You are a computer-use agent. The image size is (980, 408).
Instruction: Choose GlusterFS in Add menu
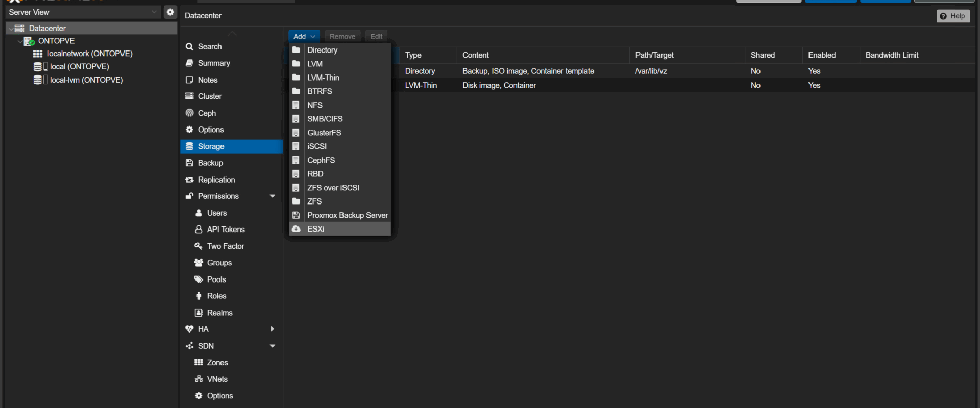[x=340, y=133]
